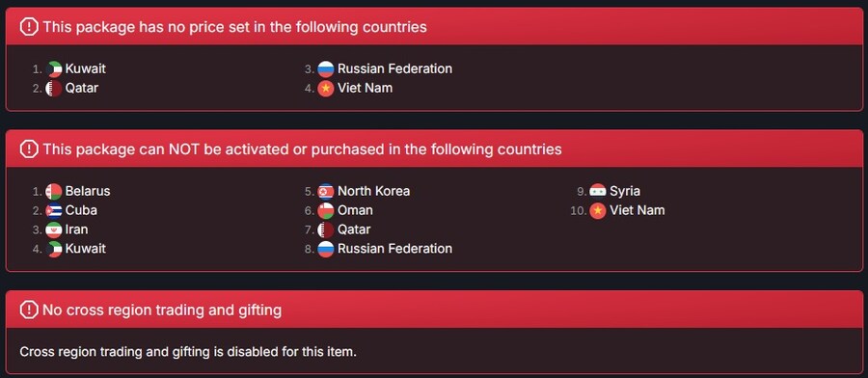
Task: Select Russian Federation in no-price list
Action: [x=394, y=69]
